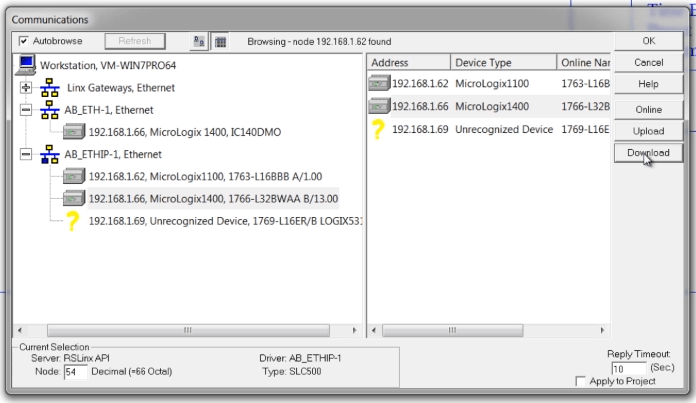Select 192.168.1.69, Unrecognized Device tree row
This screenshot has width=696, height=403.
[x=225, y=221]
